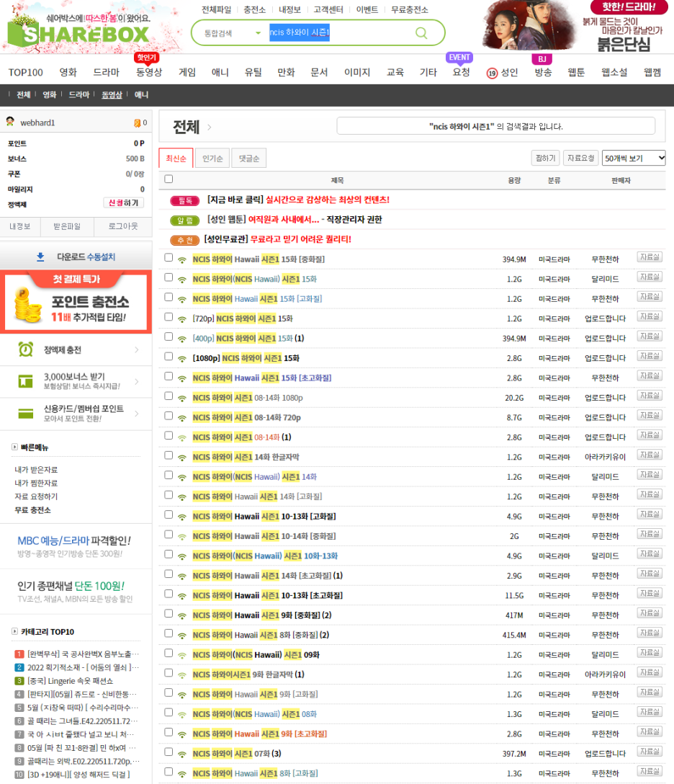Click the 찜하기 button
674x784 pixels.
click(x=545, y=158)
